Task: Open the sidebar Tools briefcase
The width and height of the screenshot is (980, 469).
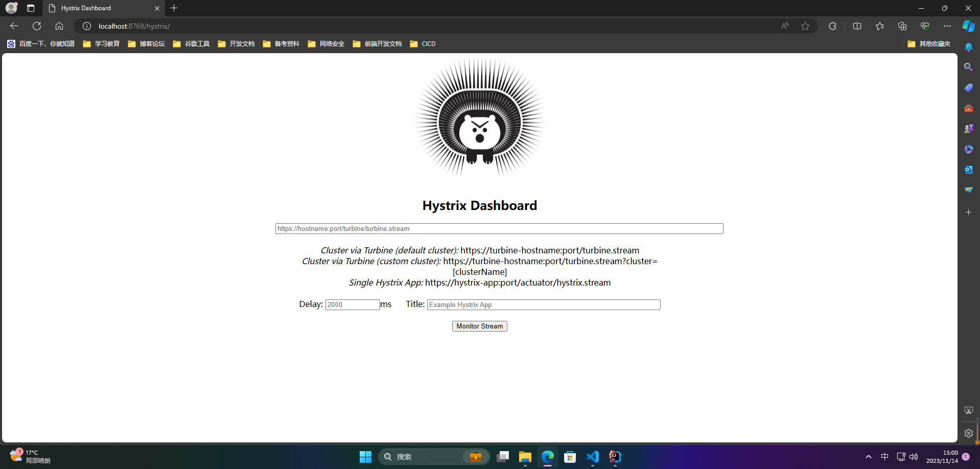Action: tap(968, 108)
